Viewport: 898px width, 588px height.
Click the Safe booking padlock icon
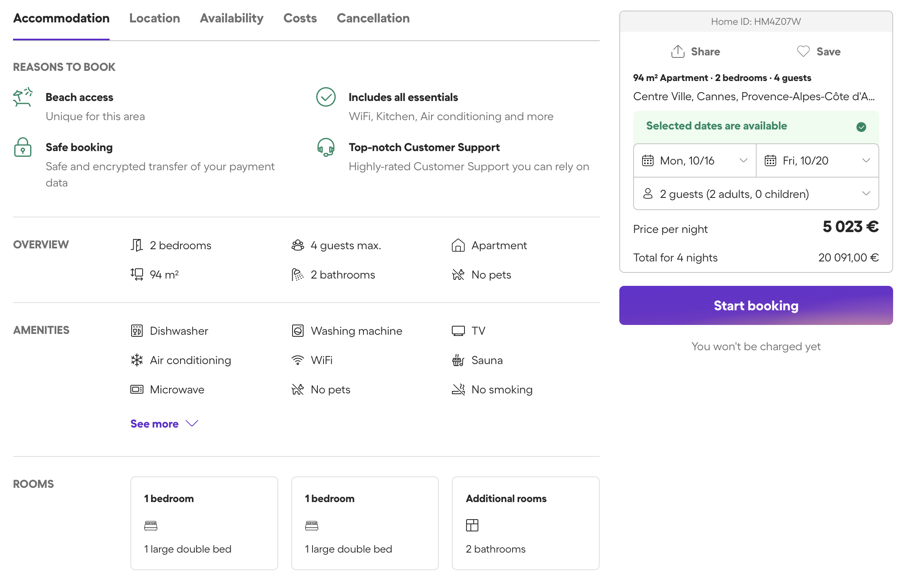[x=23, y=147]
